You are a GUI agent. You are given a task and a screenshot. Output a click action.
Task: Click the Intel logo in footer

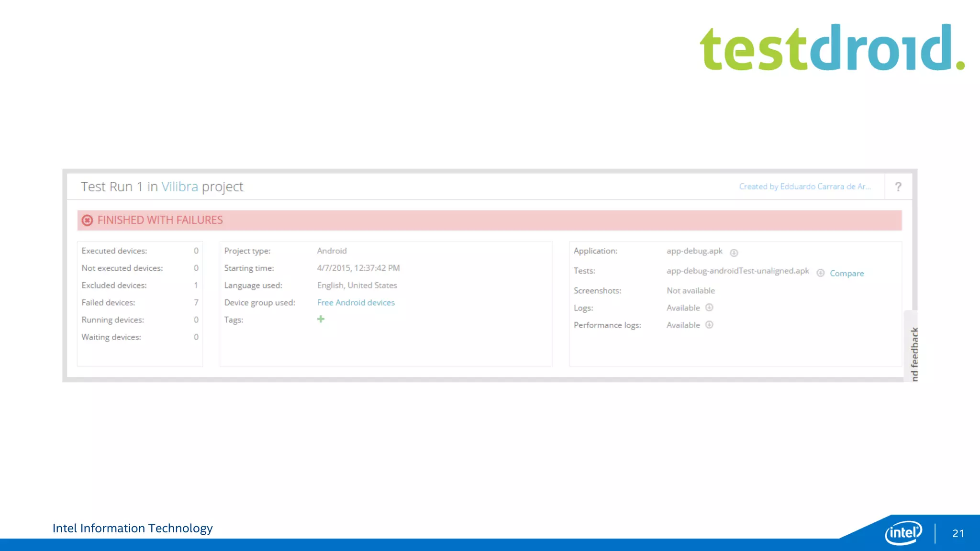click(903, 532)
